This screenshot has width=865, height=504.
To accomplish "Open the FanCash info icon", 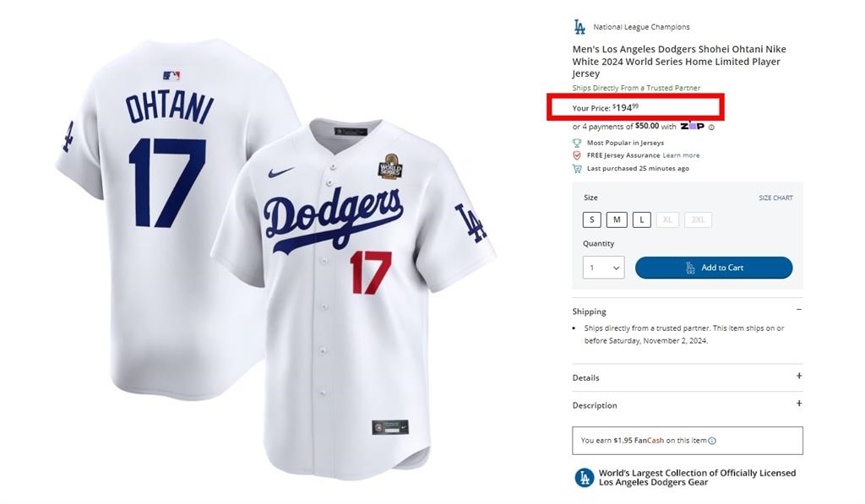I will [711, 440].
